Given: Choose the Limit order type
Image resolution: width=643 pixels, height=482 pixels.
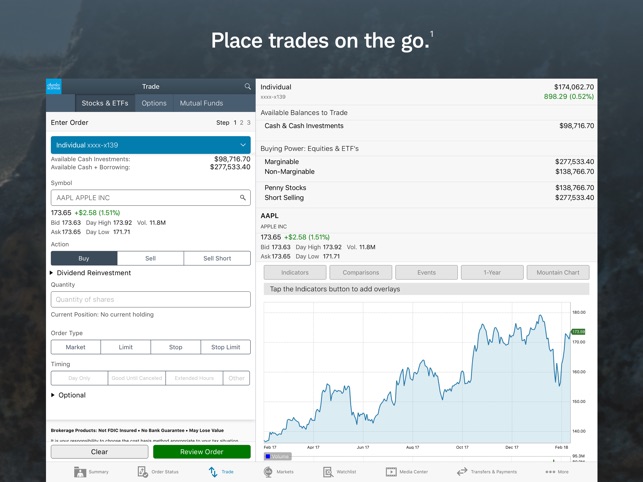Looking at the screenshot, I should coord(125,347).
